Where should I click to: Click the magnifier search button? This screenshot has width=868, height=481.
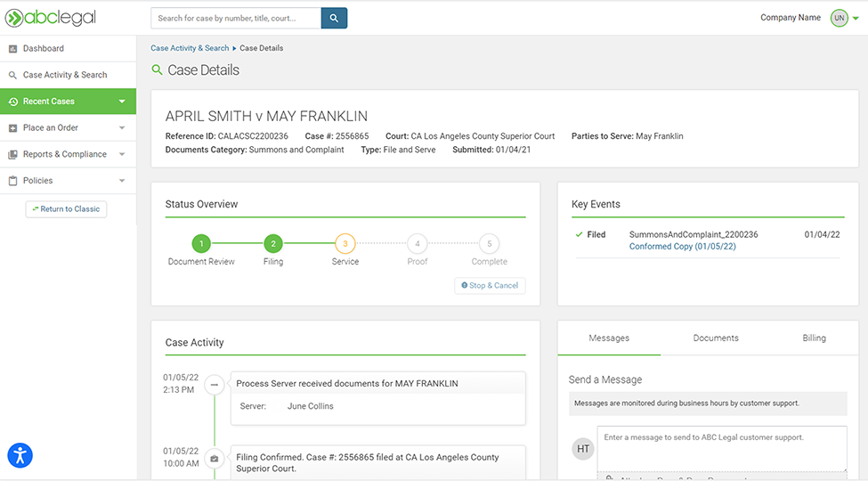coord(334,18)
